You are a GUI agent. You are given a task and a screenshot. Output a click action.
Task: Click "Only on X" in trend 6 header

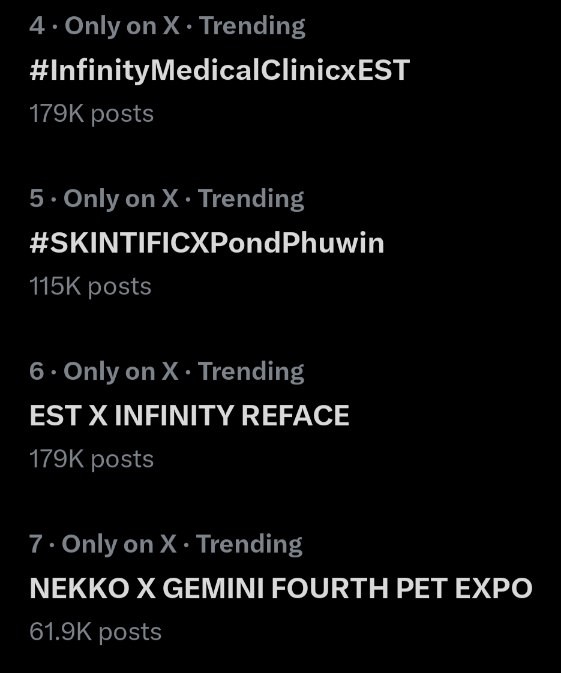pos(121,372)
